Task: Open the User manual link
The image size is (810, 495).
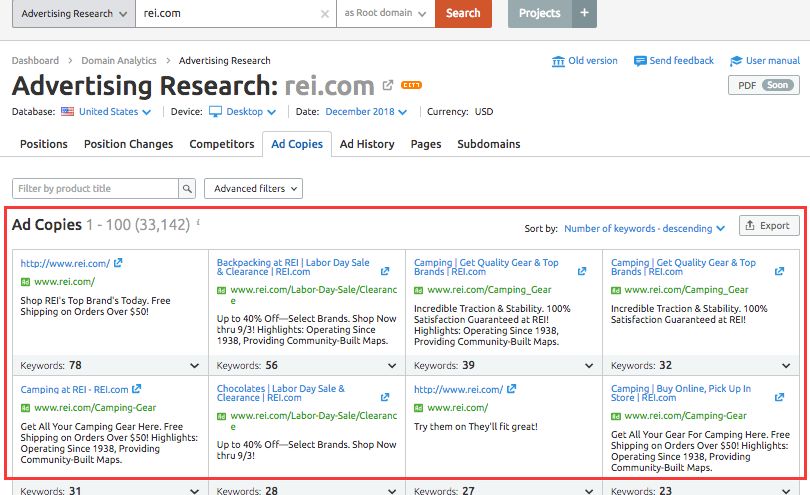Action: tap(773, 60)
